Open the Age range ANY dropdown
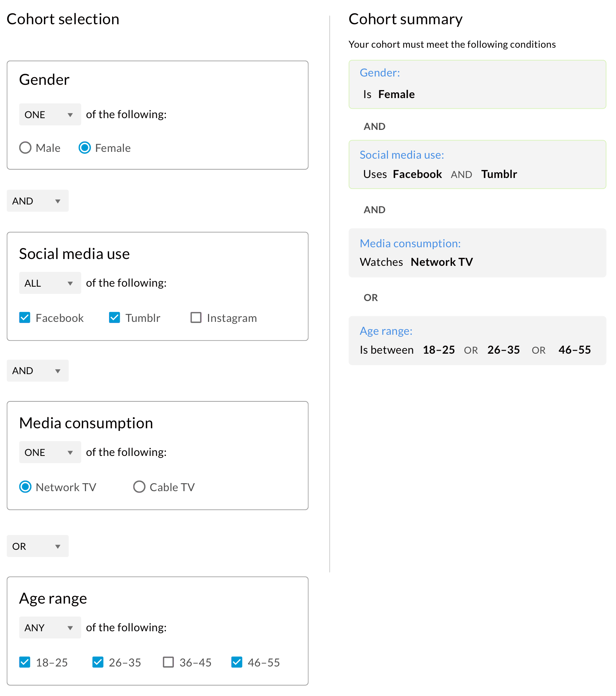Image resolution: width=616 pixels, height=696 pixels. coord(50,627)
